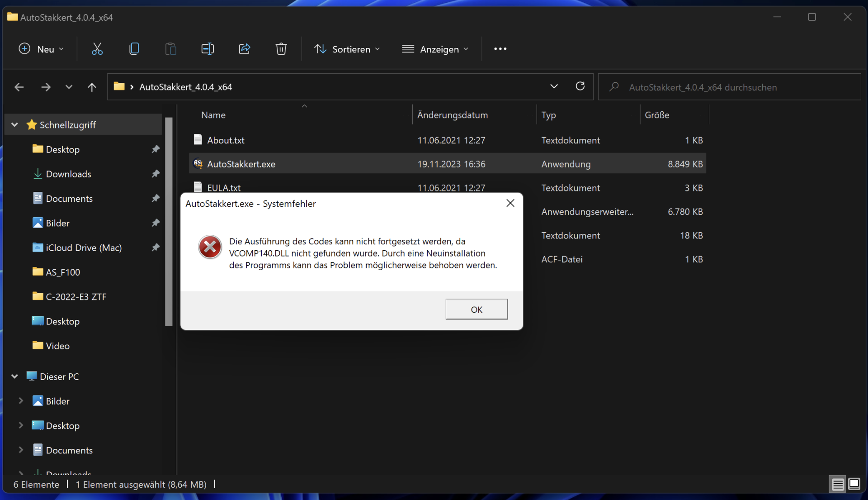Click OK in the Systemfehler dialog
The height and width of the screenshot is (500, 868).
(x=476, y=309)
